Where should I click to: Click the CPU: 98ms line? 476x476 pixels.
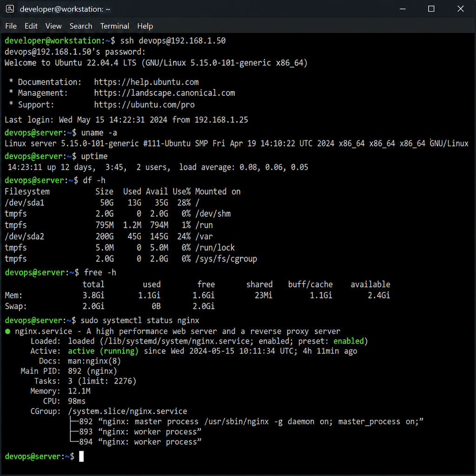click(64, 401)
